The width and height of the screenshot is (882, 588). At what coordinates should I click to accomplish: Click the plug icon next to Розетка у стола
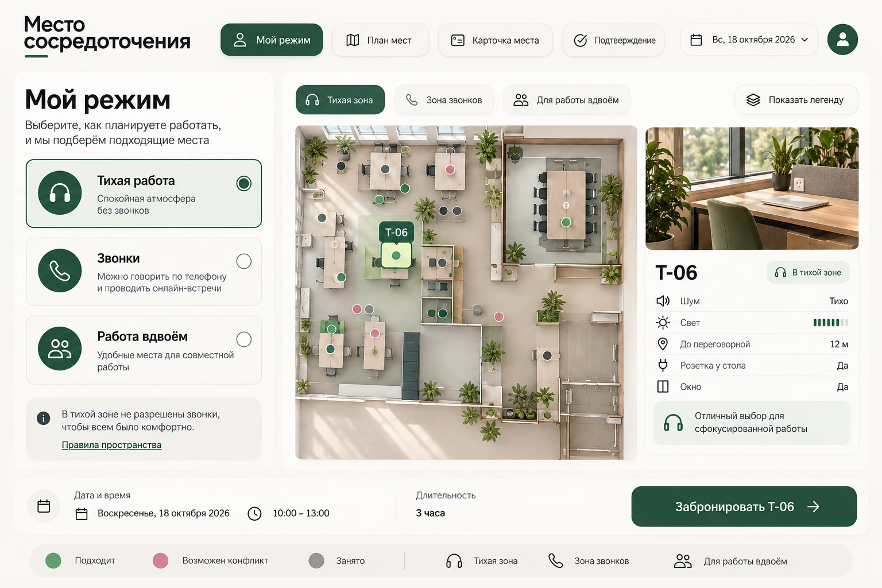[663, 365]
